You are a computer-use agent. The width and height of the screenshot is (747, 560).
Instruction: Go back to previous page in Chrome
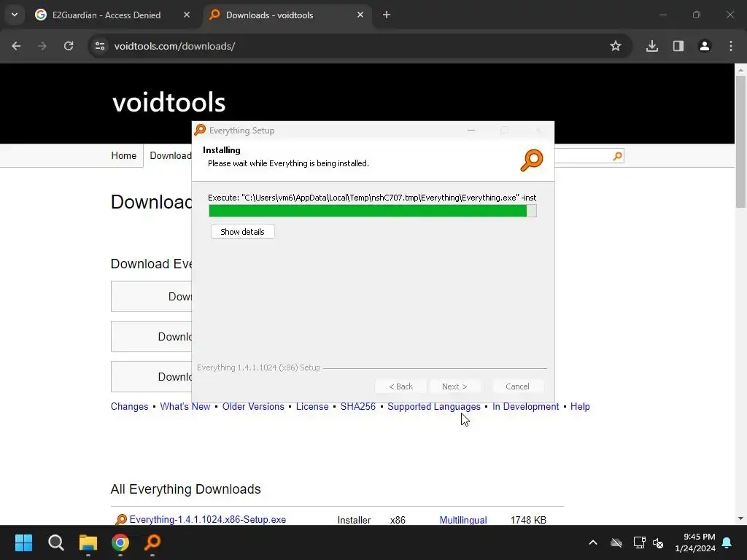(x=16, y=46)
